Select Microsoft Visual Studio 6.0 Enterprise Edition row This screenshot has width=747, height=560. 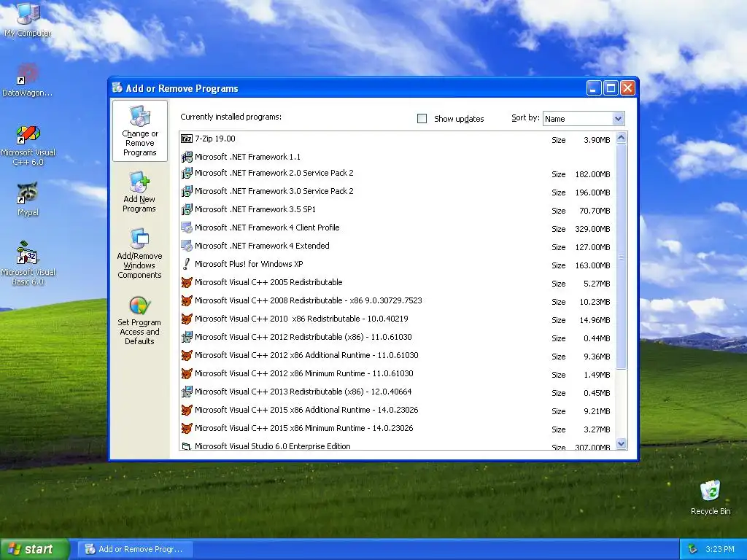click(x=398, y=446)
